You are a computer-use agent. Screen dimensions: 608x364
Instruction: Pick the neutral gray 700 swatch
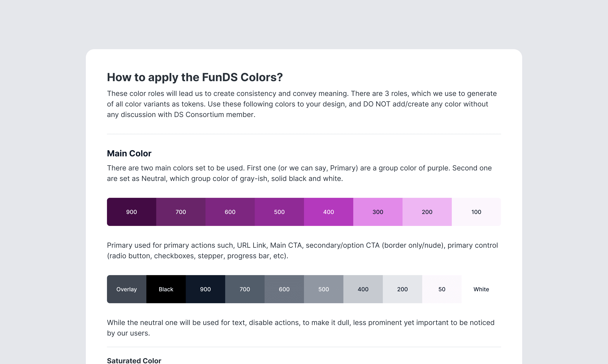(x=245, y=289)
